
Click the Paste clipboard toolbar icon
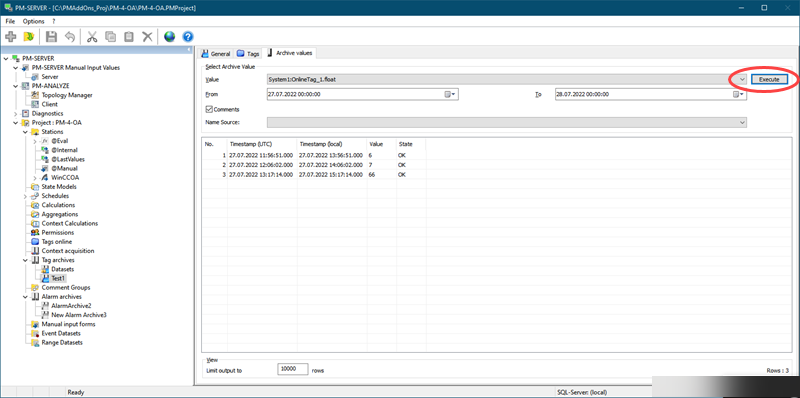click(129, 37)
